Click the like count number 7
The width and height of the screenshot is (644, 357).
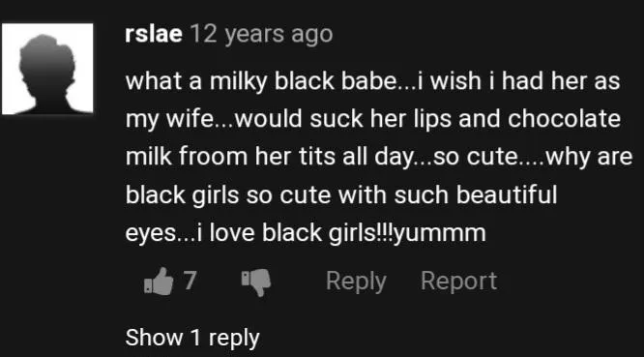[x=190, y=281]
